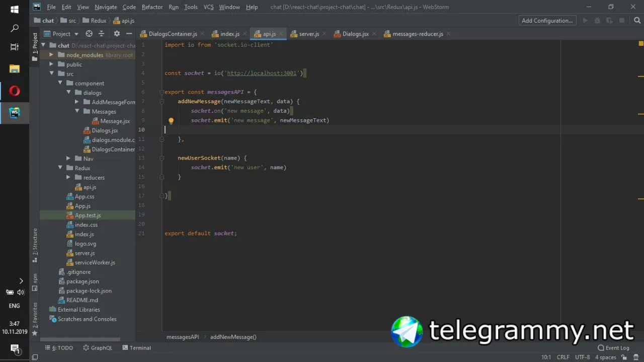Collapse the chat root folder arrow
This screenshot has height=362, width=644.
click(x=43, y=45)
